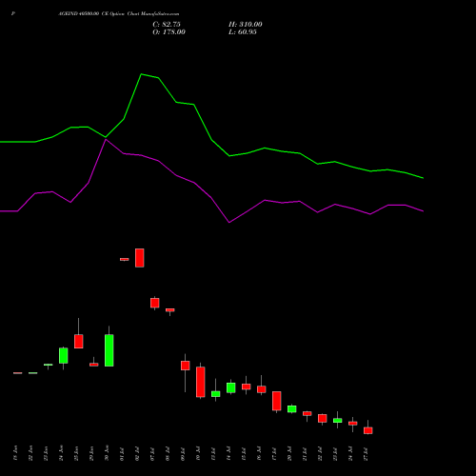Select the 30 Jun date label
476x476 pixels.
(x=107, y=453)
